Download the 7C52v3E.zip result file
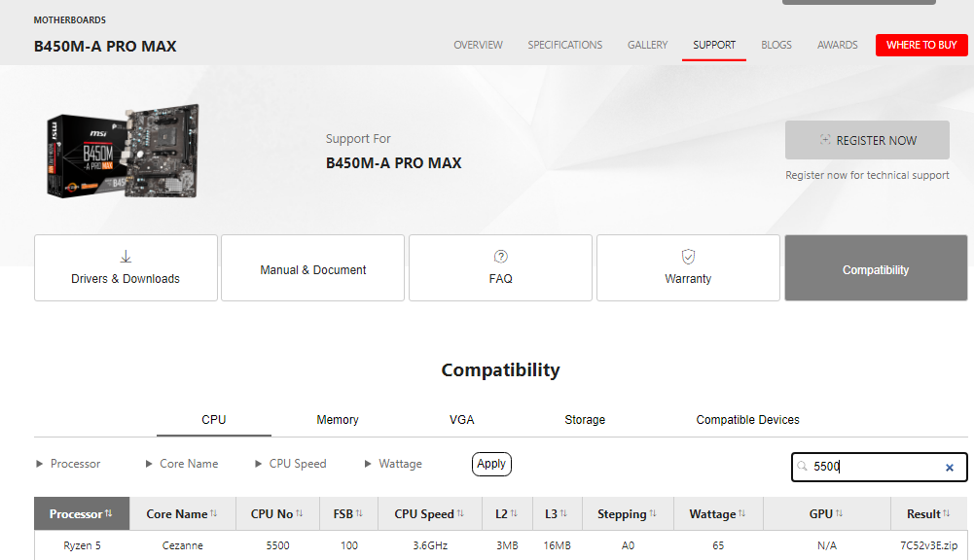The width and height of the screenshot is (974, 560). click(928, 545)
